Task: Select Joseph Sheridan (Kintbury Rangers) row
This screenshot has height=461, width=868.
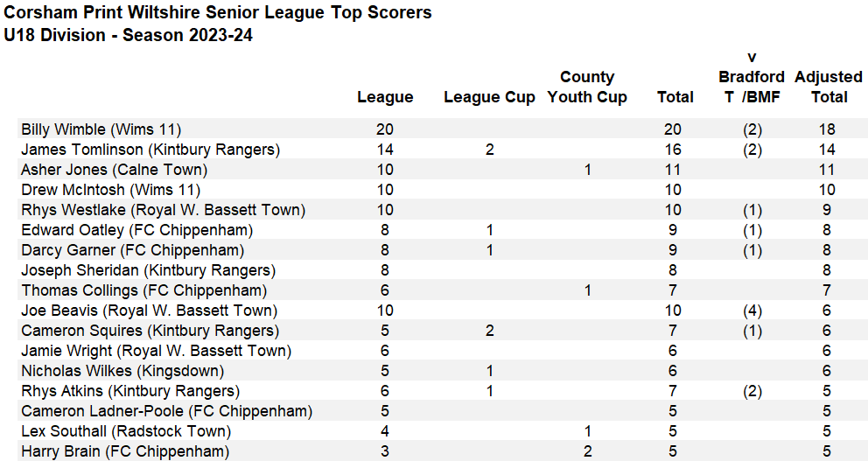Action: pos(148,270)
